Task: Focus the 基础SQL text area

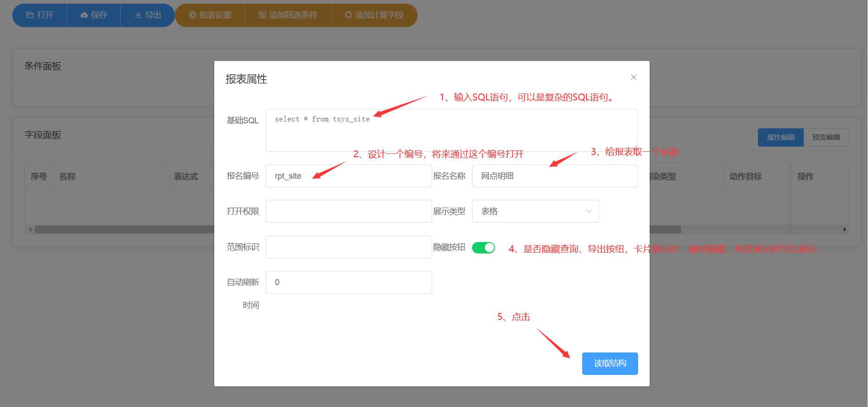Action: (x=452, y=130)
